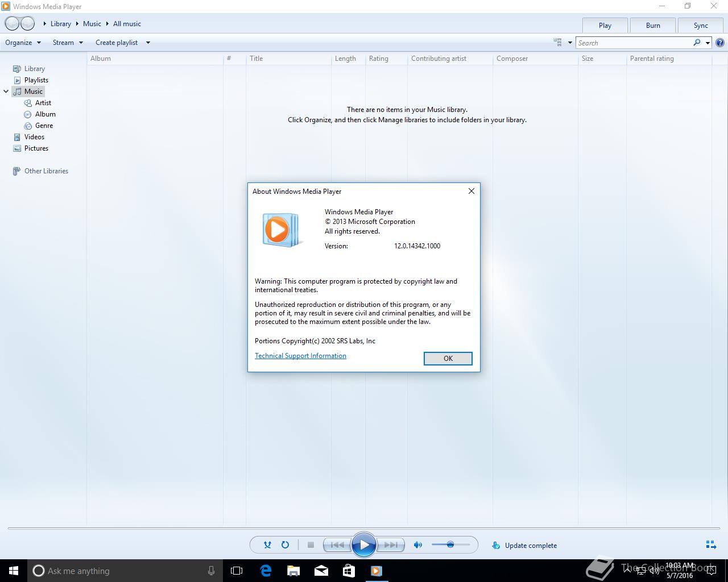Image resolution: width=728 pixels, height=582 pixels.
Task: Switch to the Burn tab
Action: coord(653,26)
